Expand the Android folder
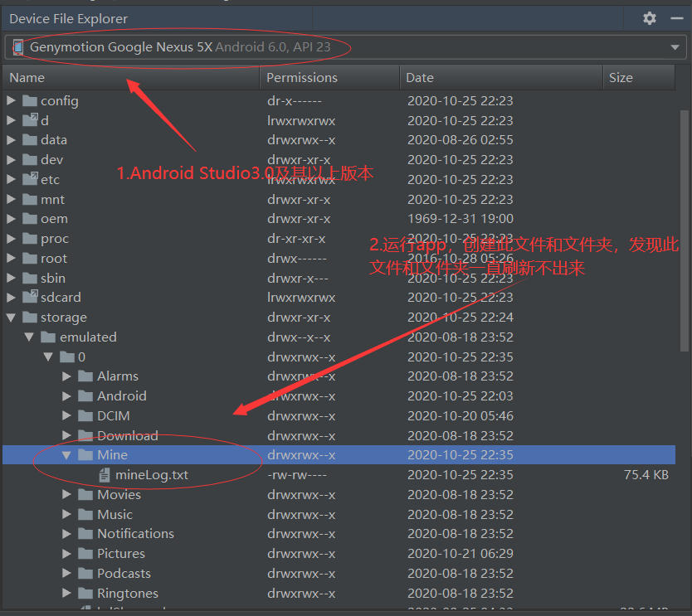 tap(66, 395)
